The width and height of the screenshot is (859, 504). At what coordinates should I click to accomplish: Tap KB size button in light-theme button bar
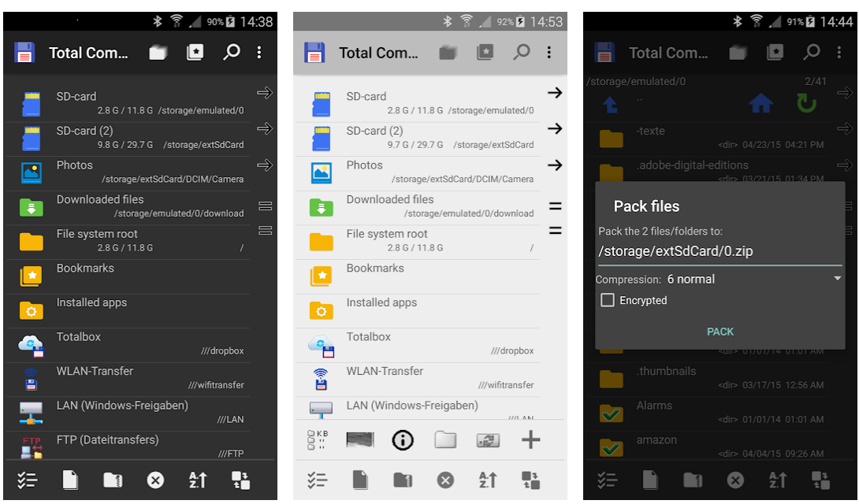(x=318, y=439)
